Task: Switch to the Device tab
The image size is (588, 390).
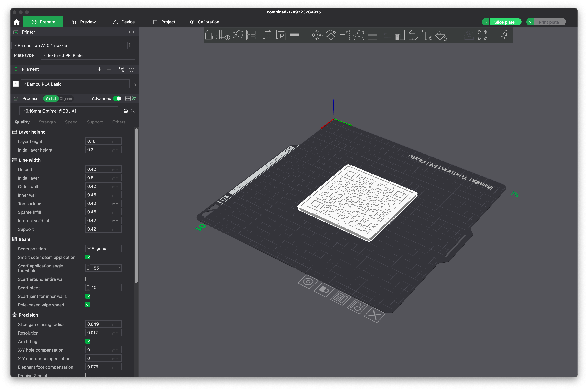Action: click(x=124, y=22)
